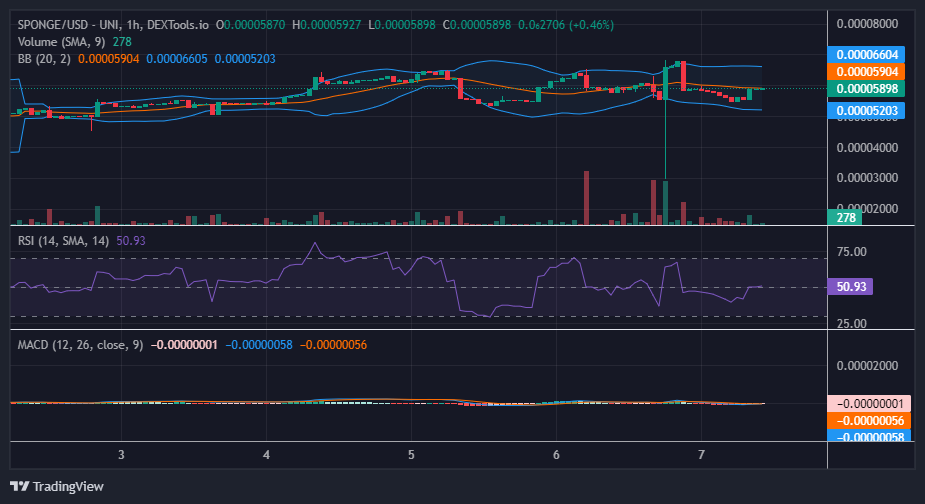Click the blue -0.00000058 MACD tag
The height and width of the screenshot is (504, 925).
(869, 436)
